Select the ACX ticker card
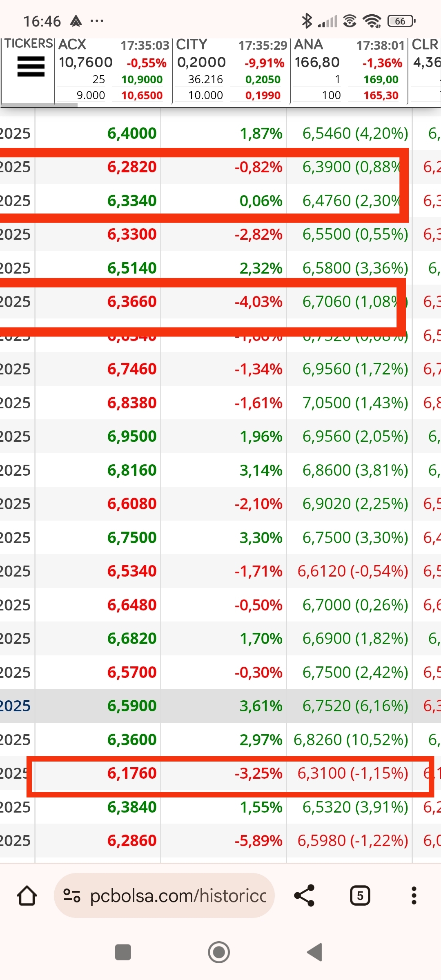441x980 pixels. click(113, 70)
